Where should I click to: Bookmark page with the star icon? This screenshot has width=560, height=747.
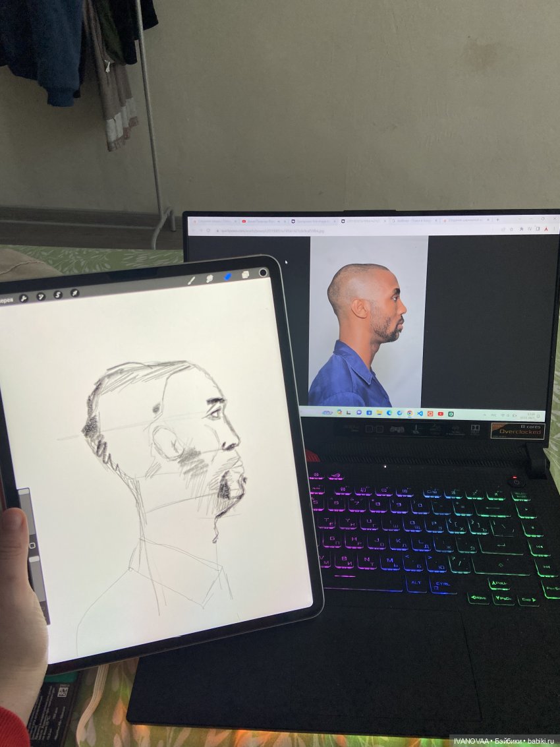520,229
